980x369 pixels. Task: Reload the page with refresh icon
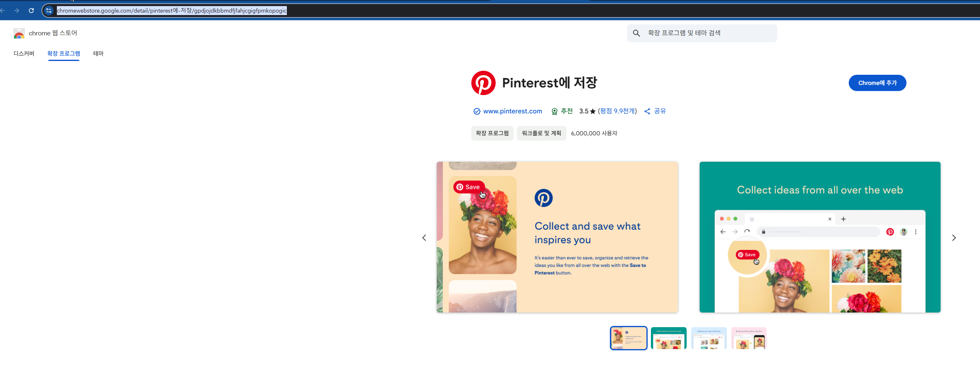pyautogui.click(x=31, y=11)
